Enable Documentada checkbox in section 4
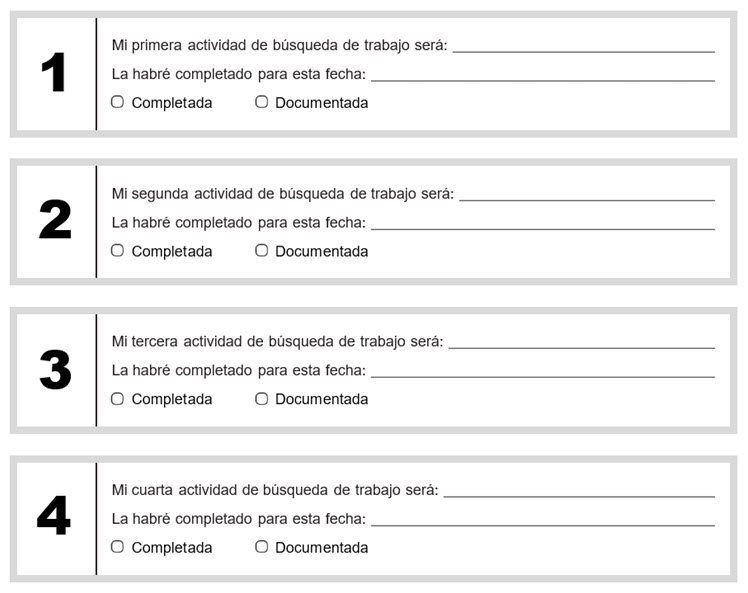The height and width of the screenshot is (593, 748). point(262,547)
